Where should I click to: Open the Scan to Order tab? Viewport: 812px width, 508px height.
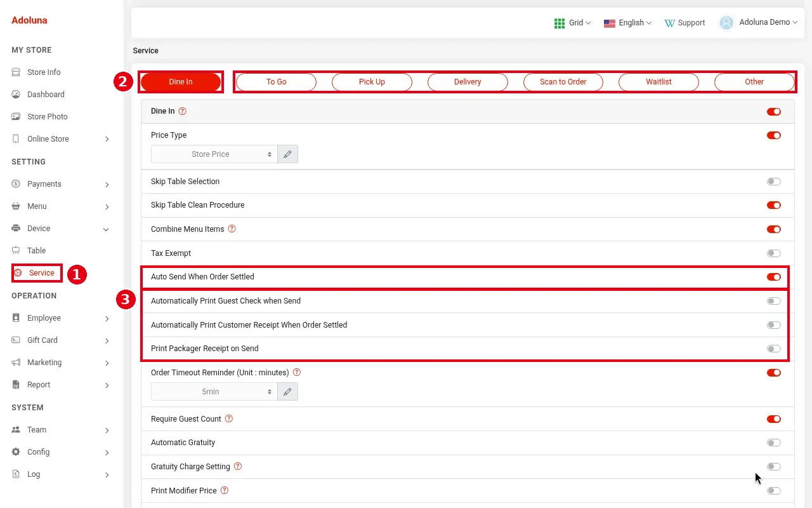563,82
